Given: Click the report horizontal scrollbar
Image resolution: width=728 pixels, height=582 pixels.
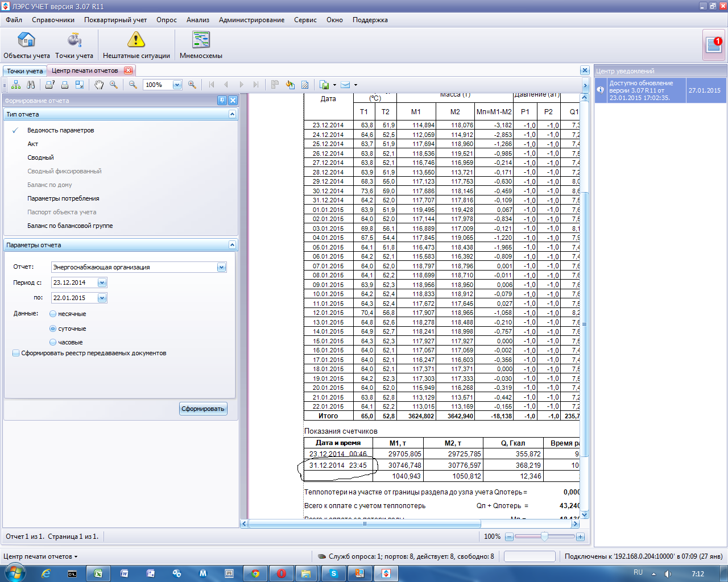Looking at the screenshot, I should coord(365,524).
